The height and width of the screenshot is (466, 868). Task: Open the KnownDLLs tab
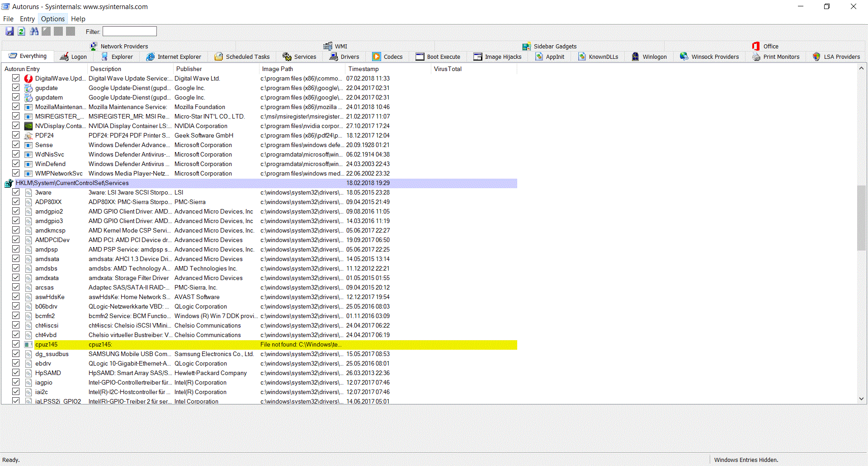click(x=598, y=57)
